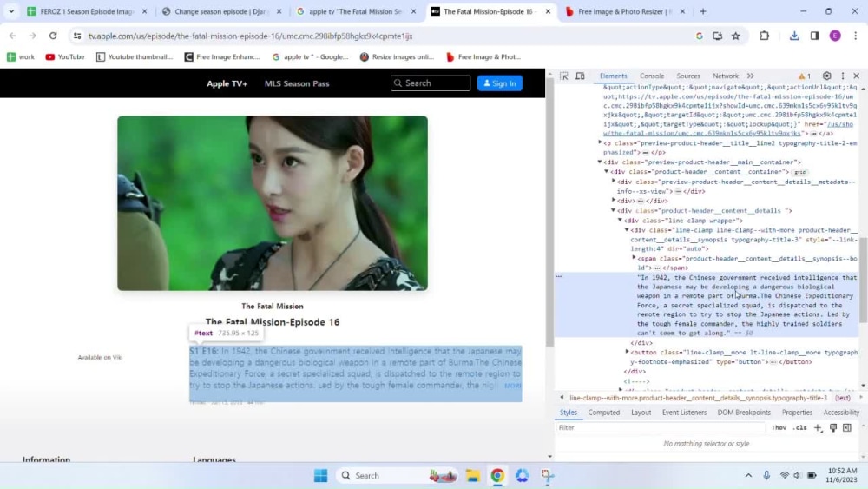Open the Chrome three-dot menu

[x=855, y=36]
